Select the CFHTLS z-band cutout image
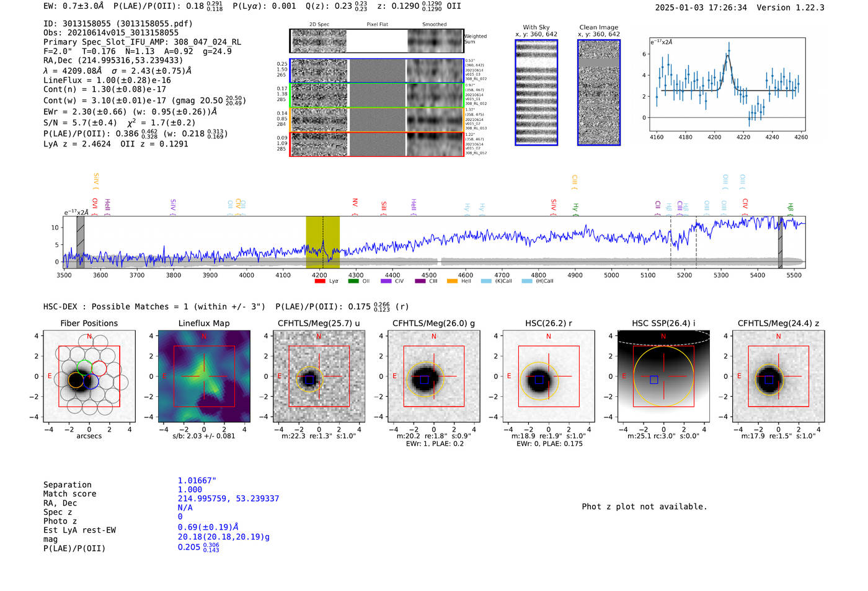Image resolution: width=868 pixels, height=591 pixels. [778, 376]
